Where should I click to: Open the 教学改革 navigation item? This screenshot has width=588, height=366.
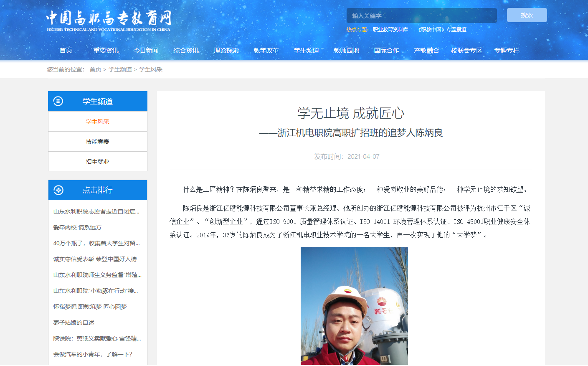point(266,51)
